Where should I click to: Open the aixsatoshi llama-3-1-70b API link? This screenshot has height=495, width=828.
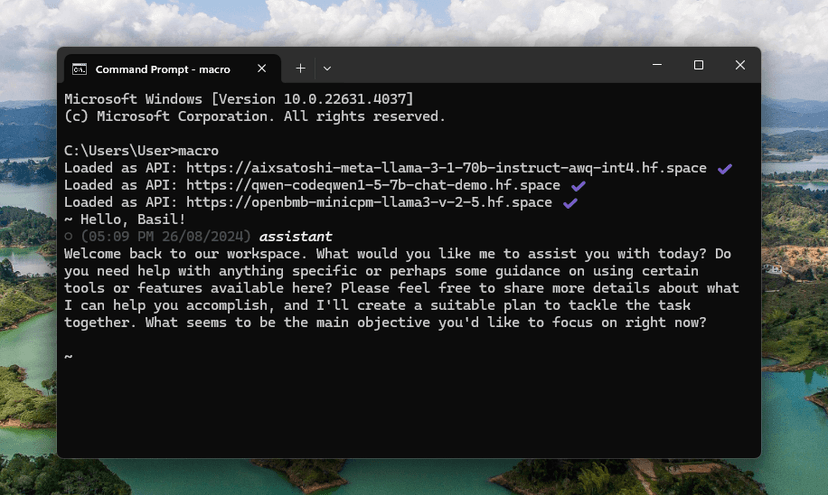coord(446,168)
